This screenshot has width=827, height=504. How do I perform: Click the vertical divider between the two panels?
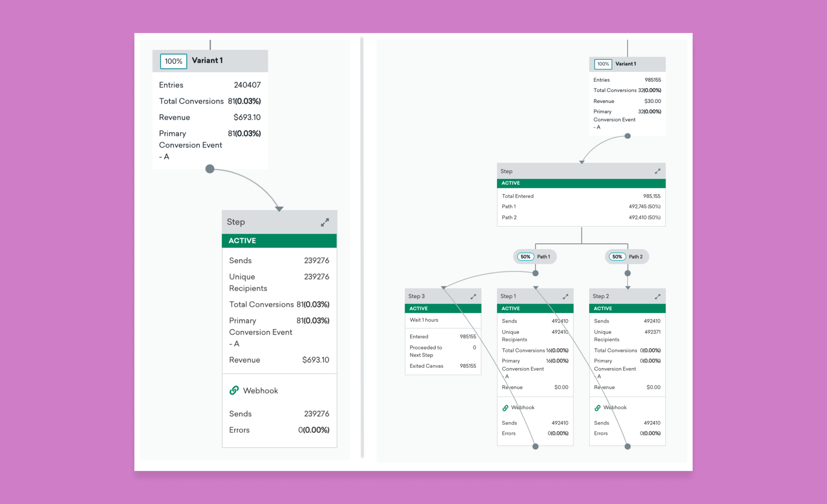(362, 247)
